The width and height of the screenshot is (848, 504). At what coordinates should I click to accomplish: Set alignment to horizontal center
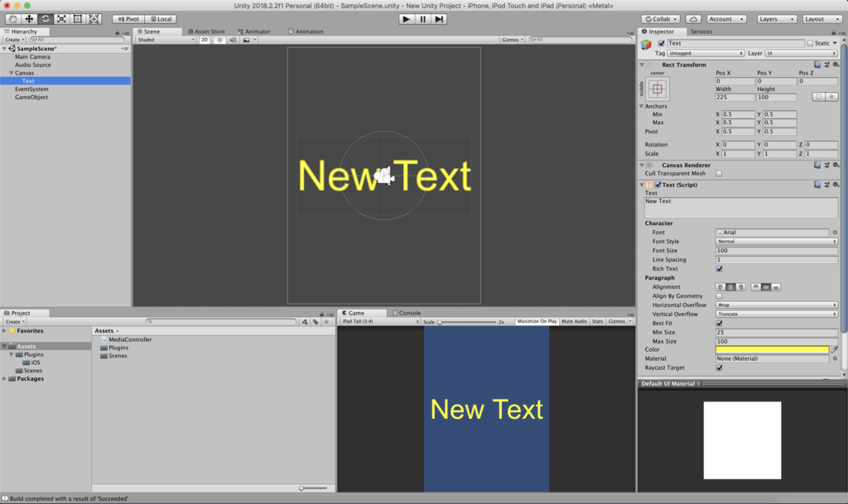[730, 287]
